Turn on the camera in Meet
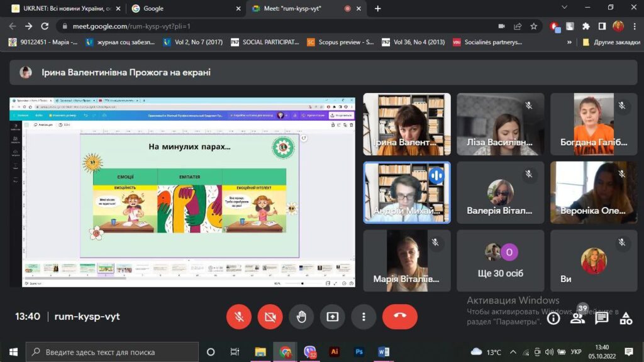The height and width of the screenshot is (362, 644). (x=270, y=317)
